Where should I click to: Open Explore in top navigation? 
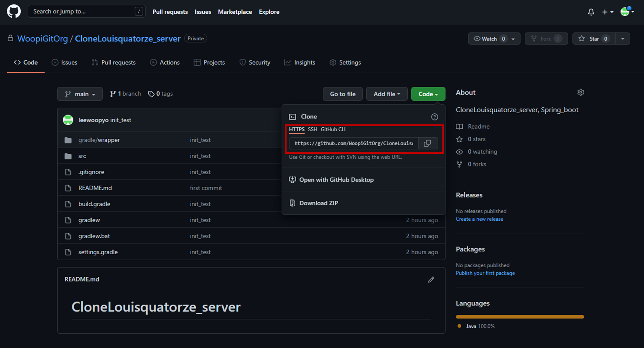pyautogui.click(x=269, y=12)
